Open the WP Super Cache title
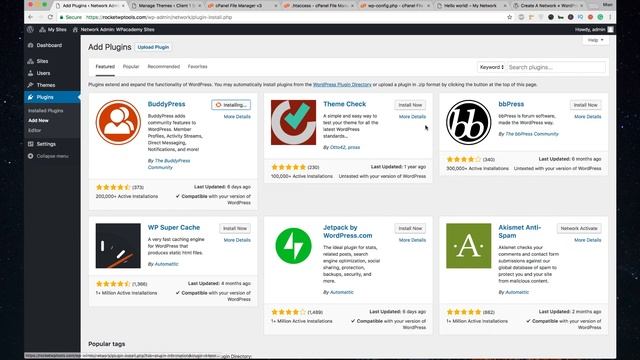This screenshot has height=360, width=640. [174, 227]
